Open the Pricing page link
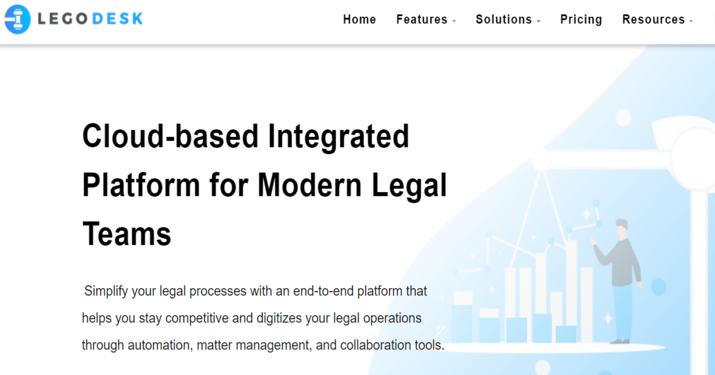The width and height of the screenshot is (715, 375). click(581, 20)
